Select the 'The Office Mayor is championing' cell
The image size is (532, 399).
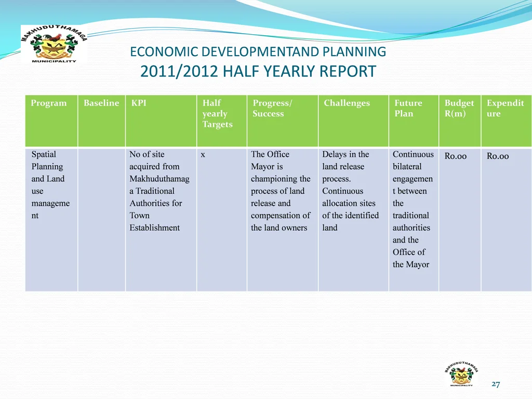[x=283, y=220]
